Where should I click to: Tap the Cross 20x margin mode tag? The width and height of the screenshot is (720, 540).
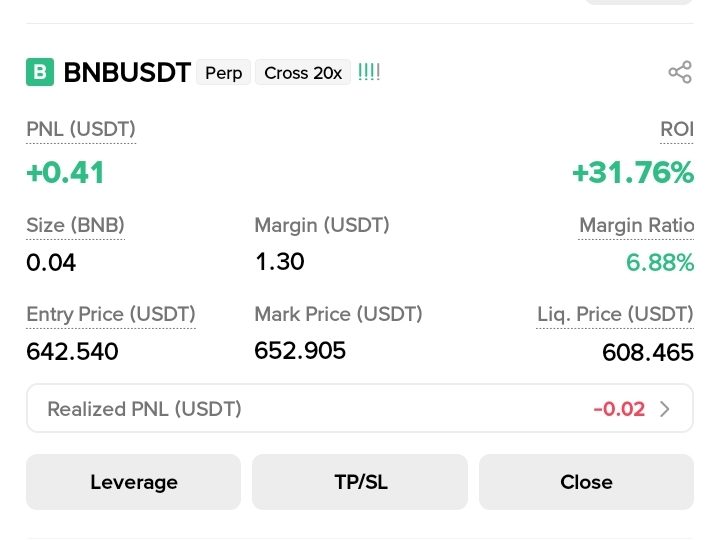(x=303, y=73)
